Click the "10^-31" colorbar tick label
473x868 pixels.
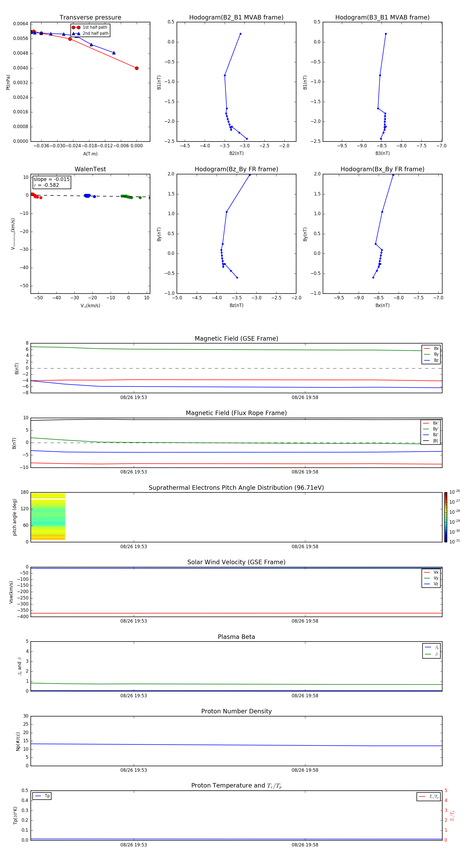pos(455,542)
